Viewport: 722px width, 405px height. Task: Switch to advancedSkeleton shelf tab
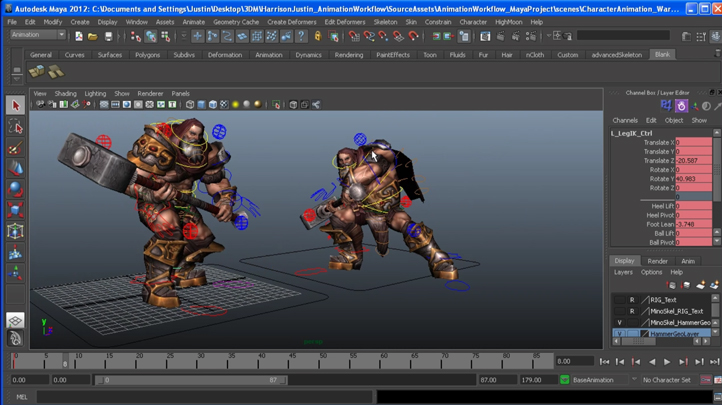coord(617,55)
